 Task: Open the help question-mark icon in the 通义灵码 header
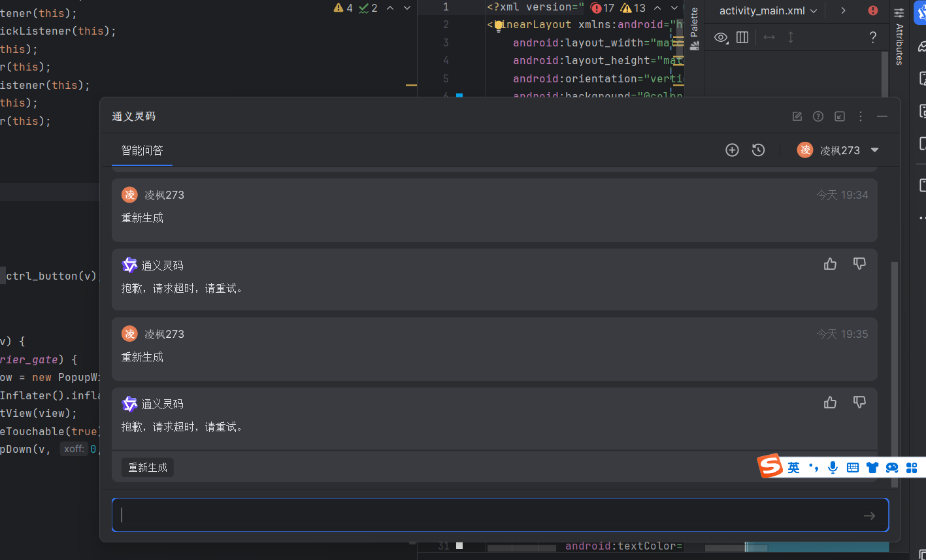point(818,116)
